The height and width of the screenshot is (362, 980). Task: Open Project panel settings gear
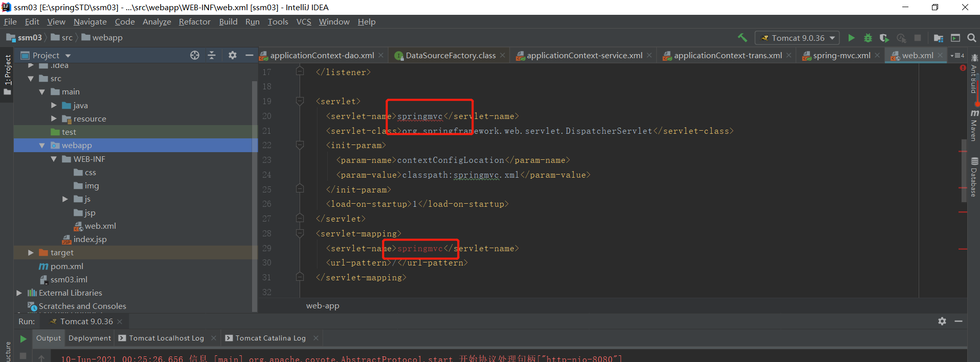click(x=233, y=55)
